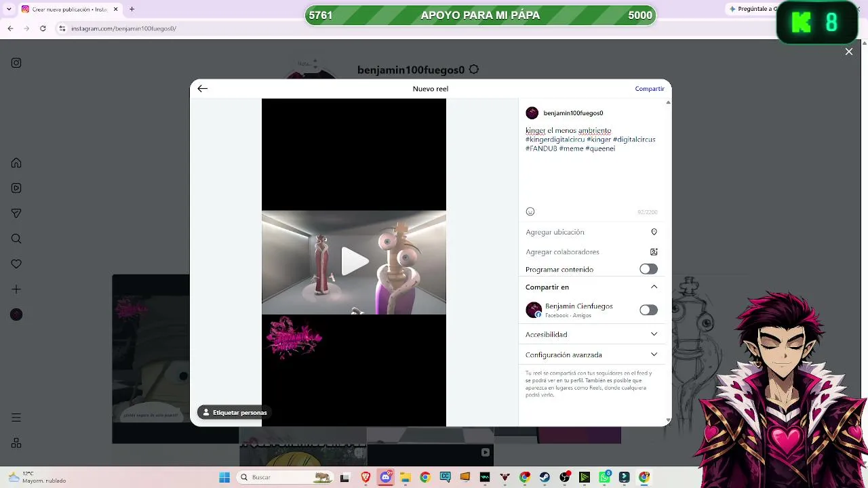Click the benjamin100fuegos0 username in reel panel
The width and height of the screenshot is (868, 488).
573,113
